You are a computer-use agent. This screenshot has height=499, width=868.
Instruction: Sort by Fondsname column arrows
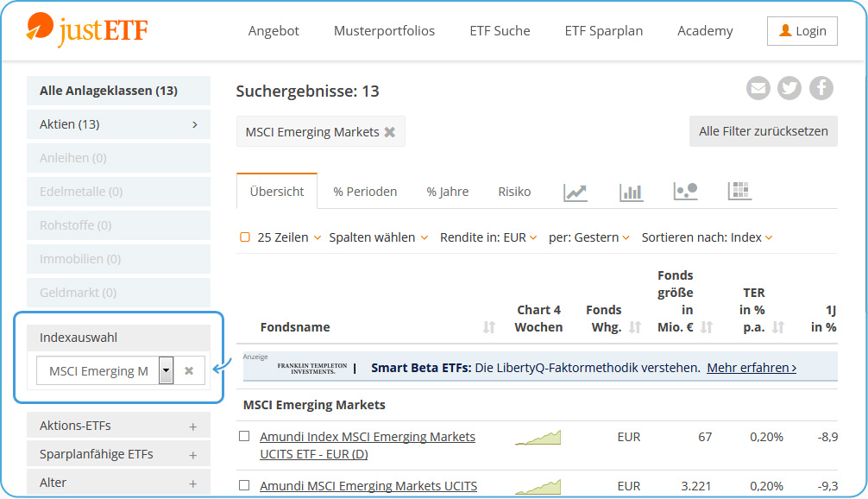[x=489, y=326]
